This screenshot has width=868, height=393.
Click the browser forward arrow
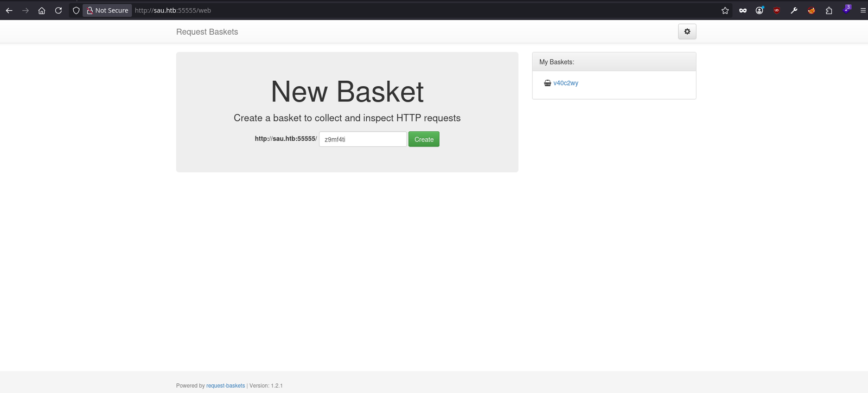click(25, 10)
